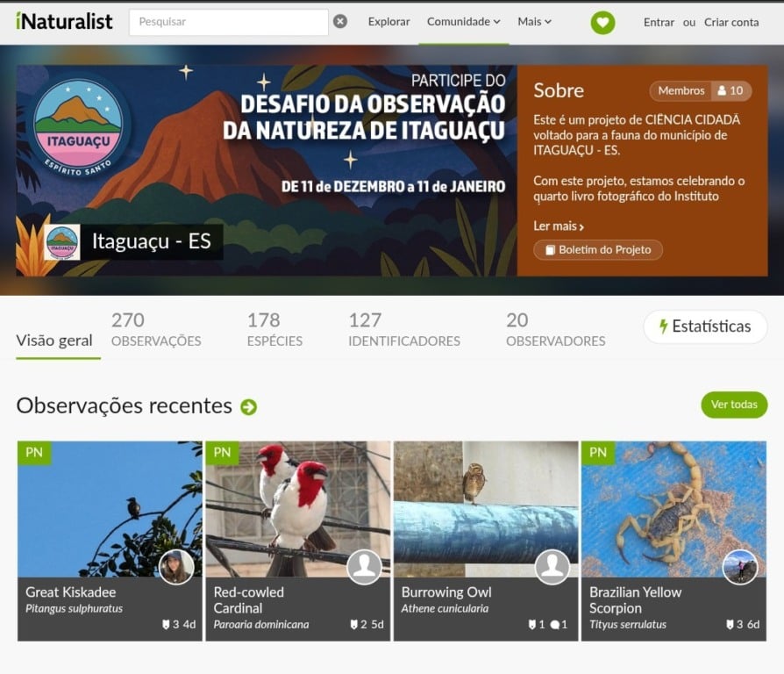Open the Boletim do Projeto button

coord(598,250)
